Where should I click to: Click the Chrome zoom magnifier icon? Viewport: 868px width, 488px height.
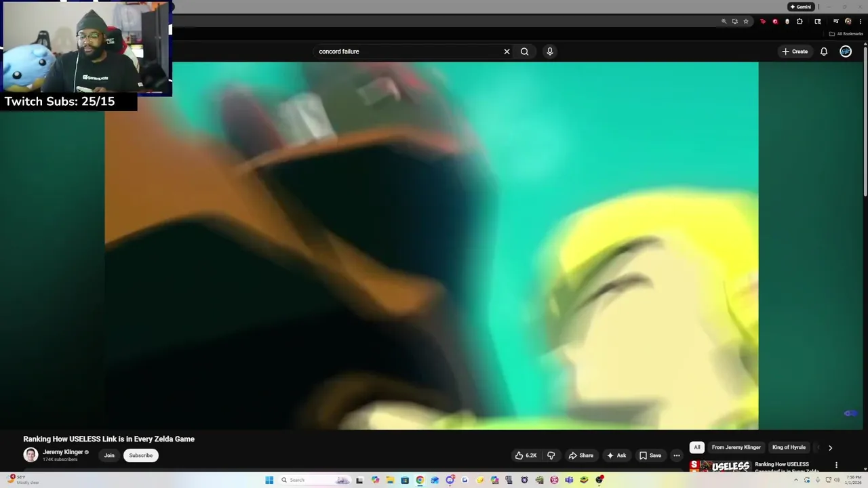click(x=724, y=22)
